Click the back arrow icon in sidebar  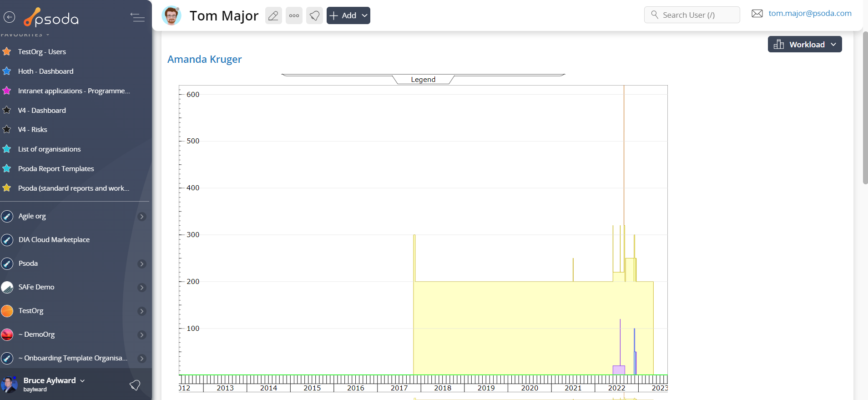pyautogui.click(x=9, y=17)
